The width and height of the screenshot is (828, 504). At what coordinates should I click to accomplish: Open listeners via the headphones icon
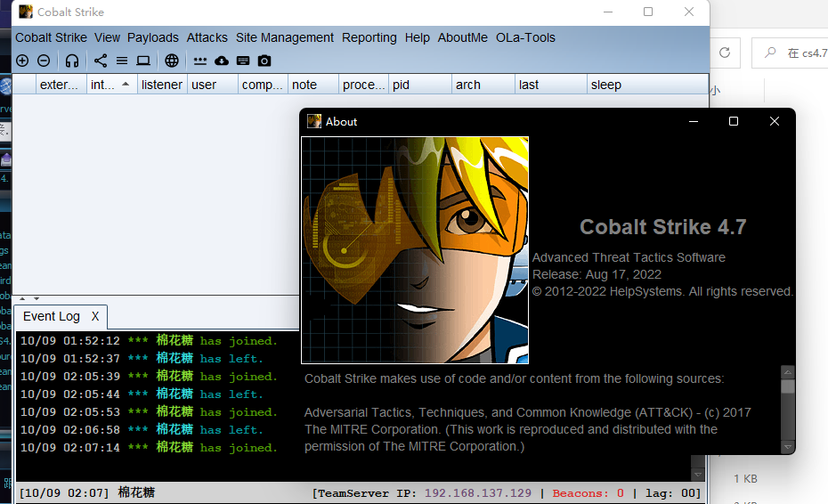pyautogui.click(x=72, y=61)
